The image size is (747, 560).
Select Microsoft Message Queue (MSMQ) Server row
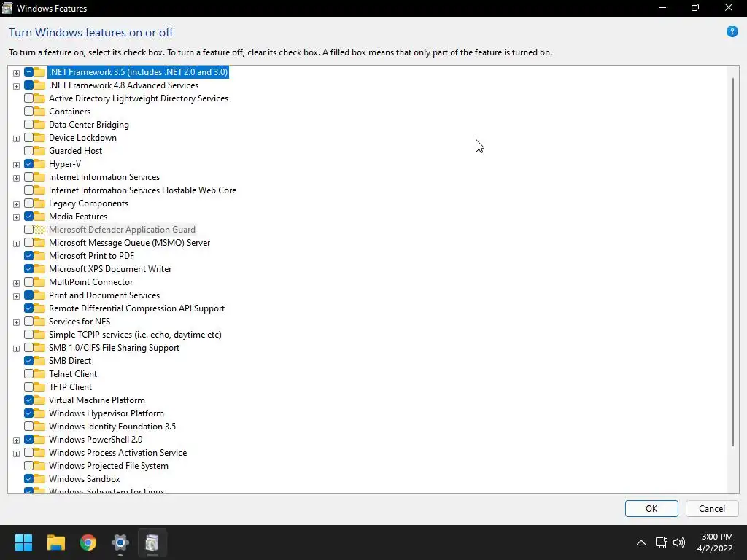point(129,243)
